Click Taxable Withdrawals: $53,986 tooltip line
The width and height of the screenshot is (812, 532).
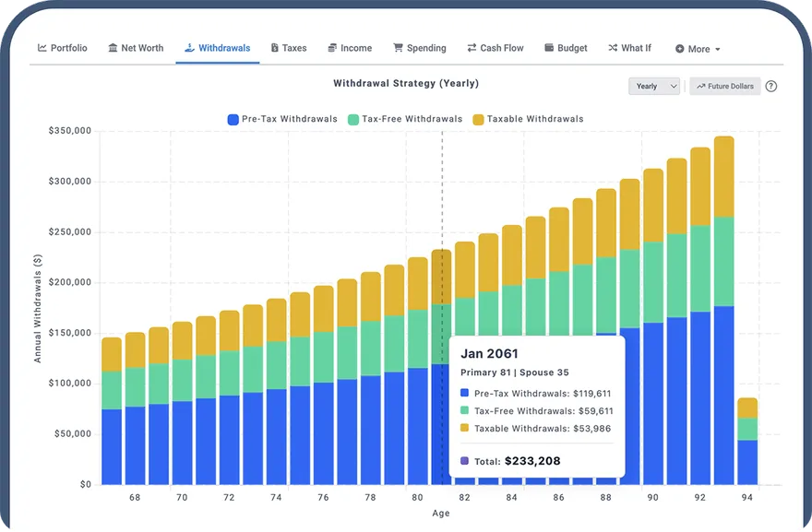(x=535, y=429)
